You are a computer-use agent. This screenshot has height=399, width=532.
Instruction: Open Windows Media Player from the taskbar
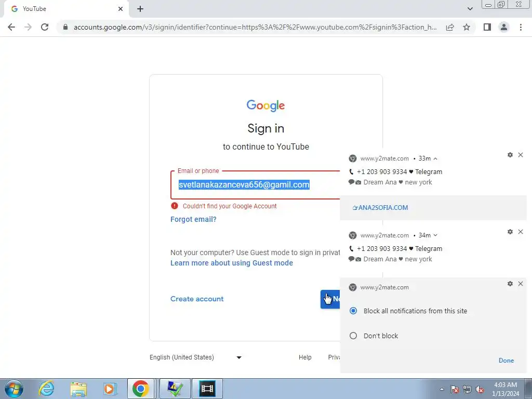click(x=110, y=389)
